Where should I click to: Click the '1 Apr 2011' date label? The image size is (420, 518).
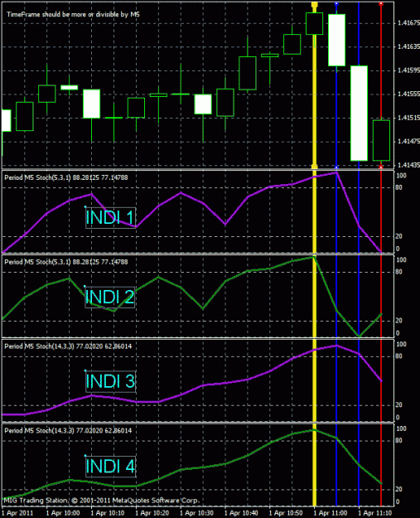17,513
